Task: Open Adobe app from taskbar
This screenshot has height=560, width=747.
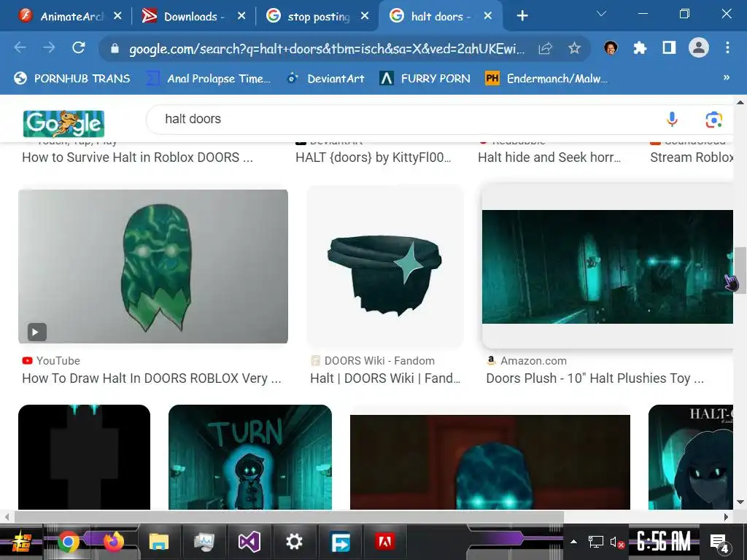Action: (384, 542)
